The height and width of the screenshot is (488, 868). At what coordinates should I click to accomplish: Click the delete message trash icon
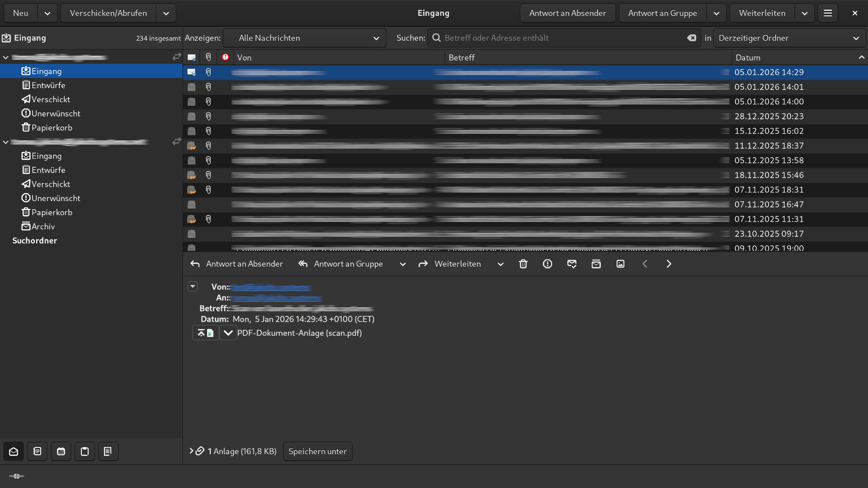(523, 264)
